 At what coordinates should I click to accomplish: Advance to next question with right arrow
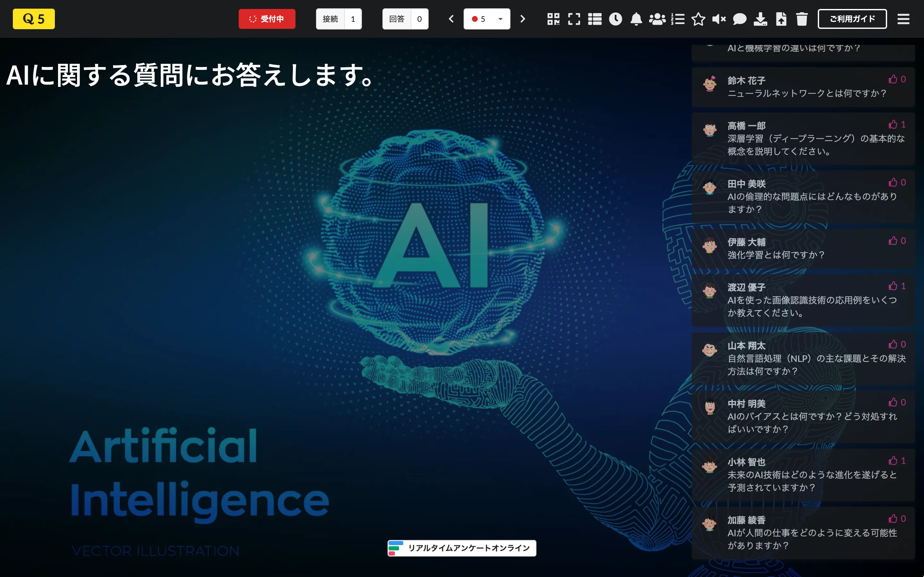click(x=522, y=19)
